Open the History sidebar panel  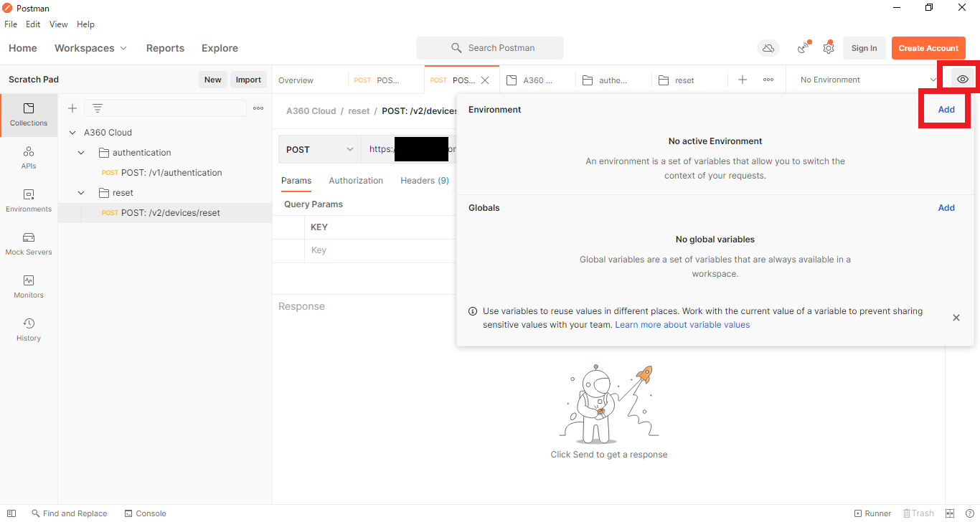pos(29,330)
